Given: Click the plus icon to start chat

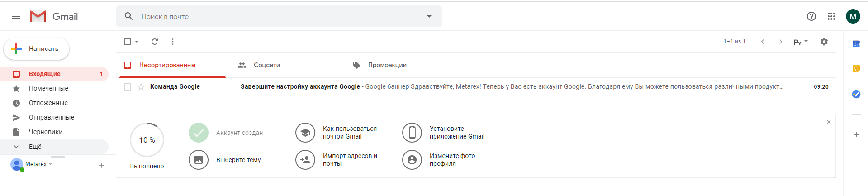Looking at the screenshot, I should [x=101, y=165].
